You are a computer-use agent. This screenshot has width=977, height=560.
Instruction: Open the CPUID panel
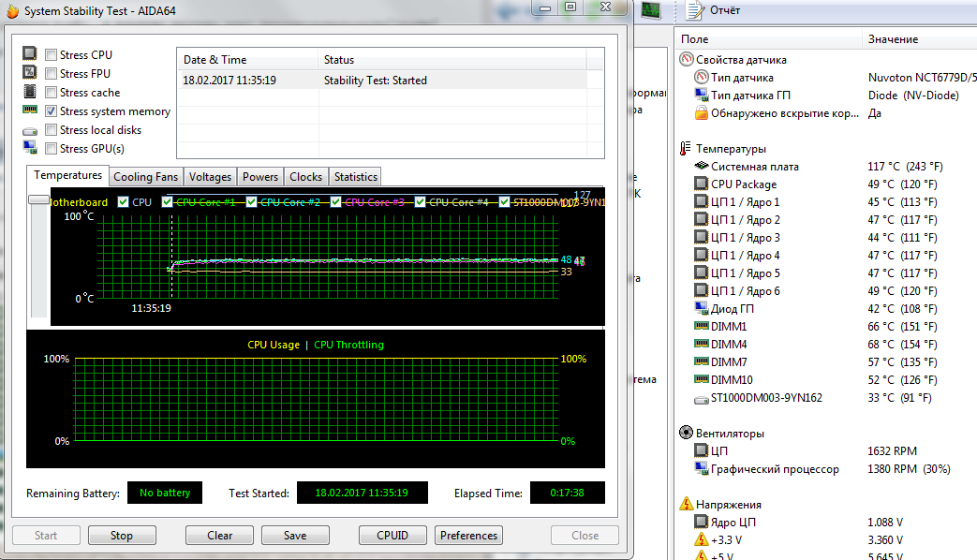(392, 535)
